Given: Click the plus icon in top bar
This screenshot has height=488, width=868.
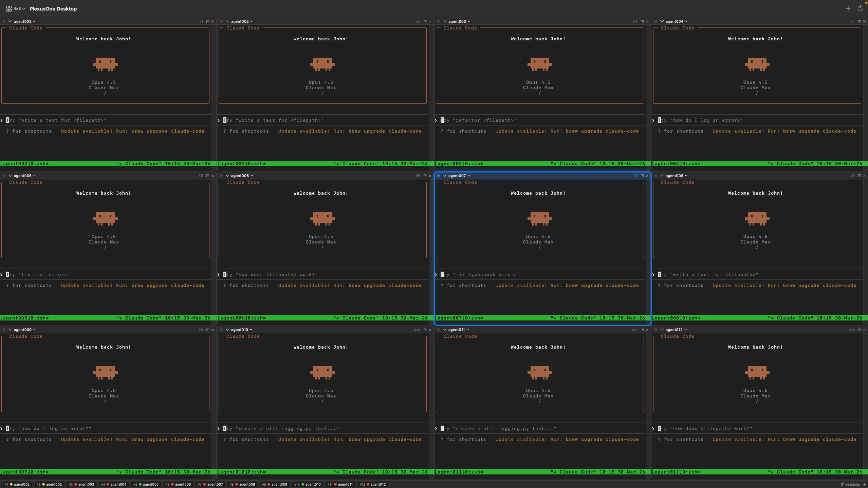Looking at the screenshot, I should tap(848, 8).
